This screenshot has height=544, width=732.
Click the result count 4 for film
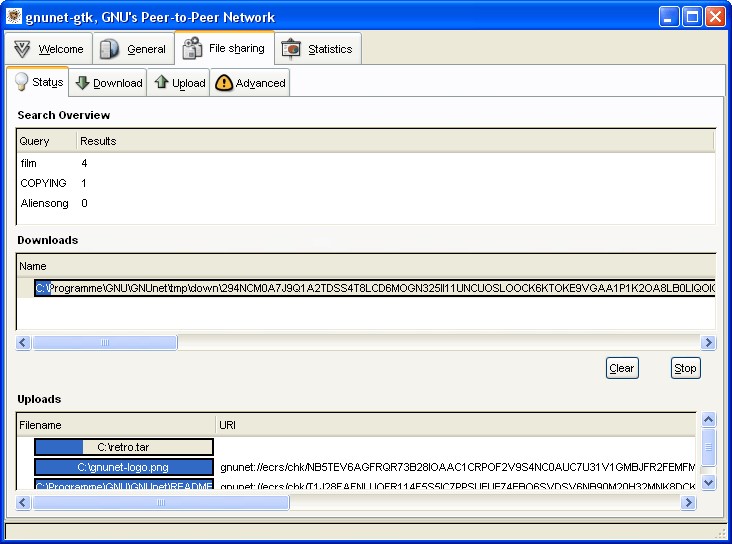pyautogui.click(x=84, y=163)
